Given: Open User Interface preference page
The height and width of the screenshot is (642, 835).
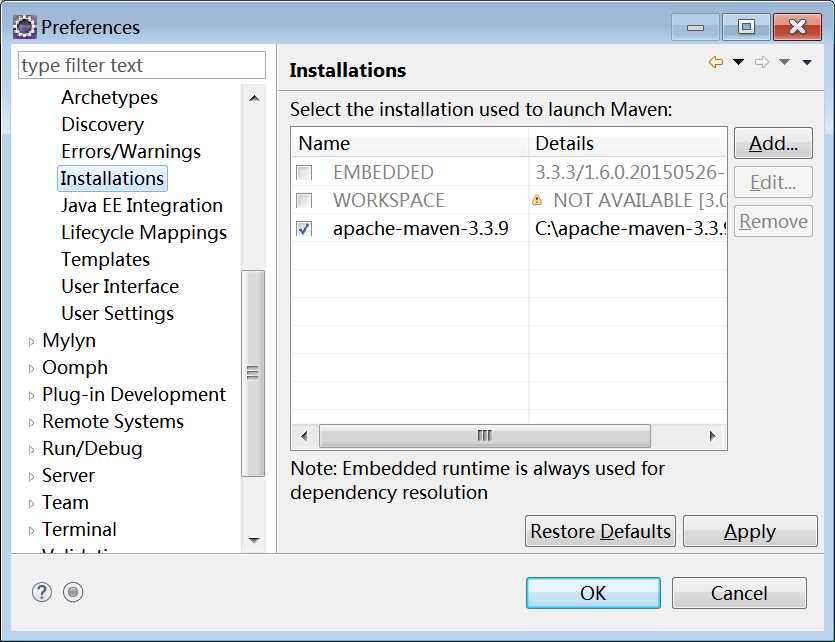Looking at the screenshot, I should 120,286.
